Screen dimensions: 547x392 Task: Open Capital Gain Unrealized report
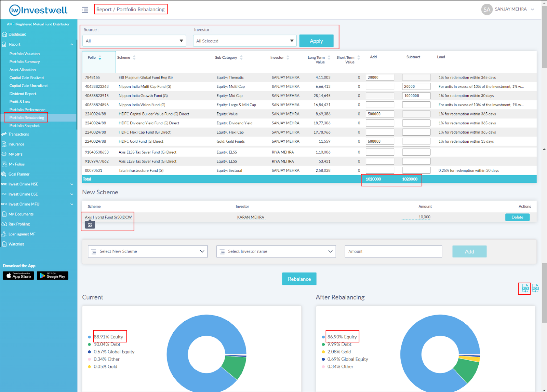28,86
